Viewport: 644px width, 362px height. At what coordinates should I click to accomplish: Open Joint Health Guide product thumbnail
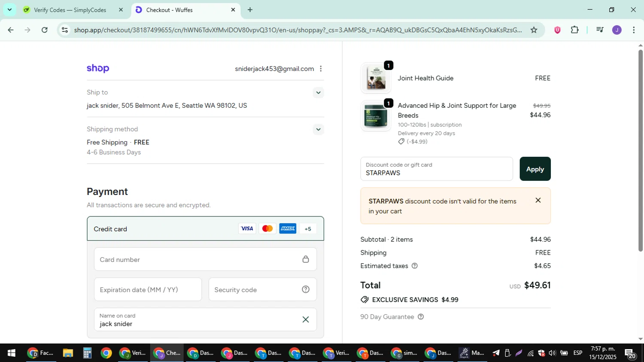376,78
